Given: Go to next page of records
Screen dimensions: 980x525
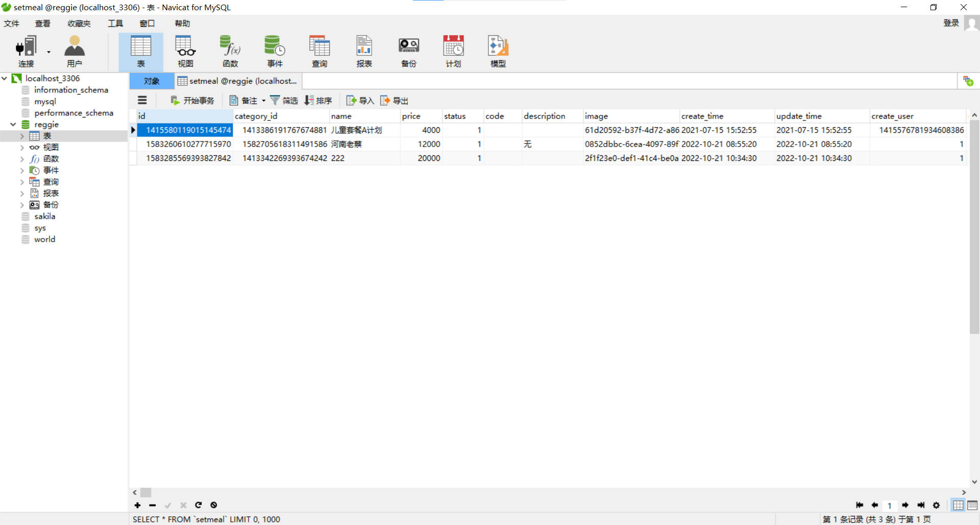Looking at the screenshot, I should [905, 505].
